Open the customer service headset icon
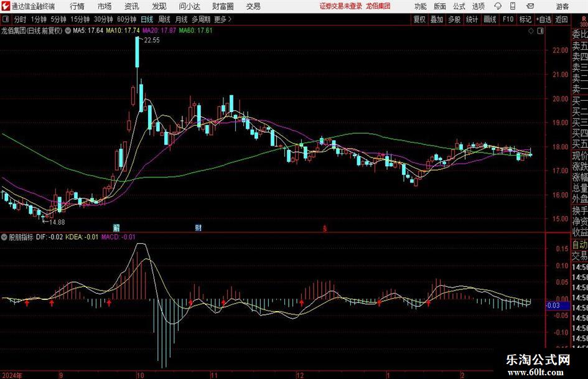588x379 pixels. click(498, 6)
